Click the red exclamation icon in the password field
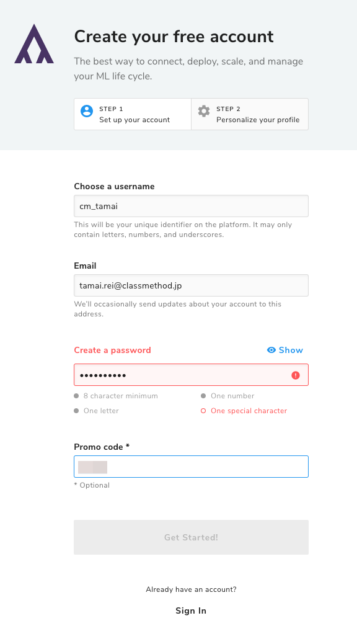The height and width of the screenshot is (644, 357). (296, 375)
